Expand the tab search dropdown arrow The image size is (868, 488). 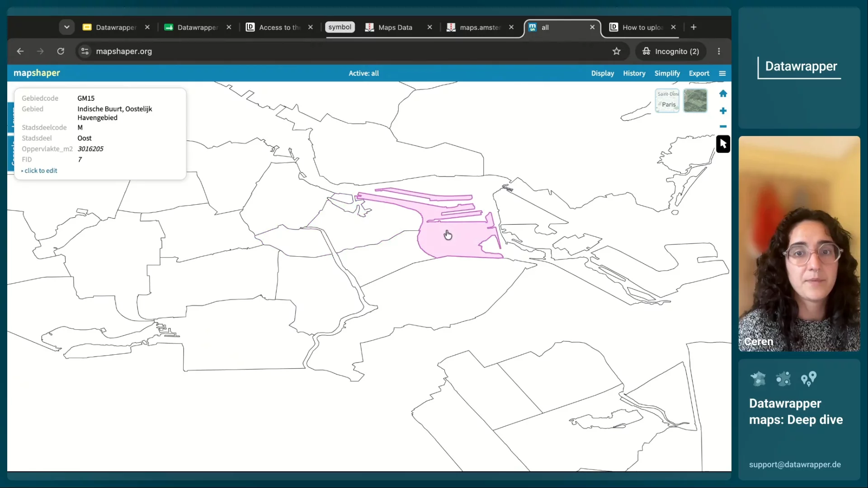coord(67,27)
